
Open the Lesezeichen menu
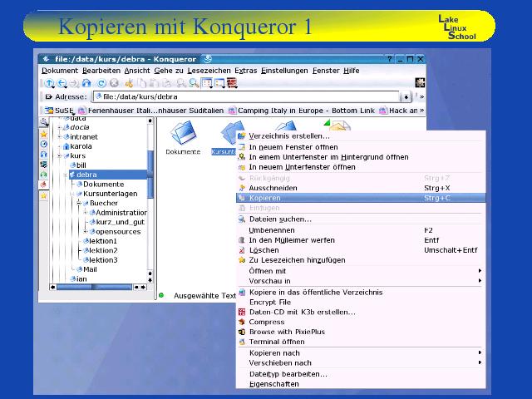tap(209, 71)
